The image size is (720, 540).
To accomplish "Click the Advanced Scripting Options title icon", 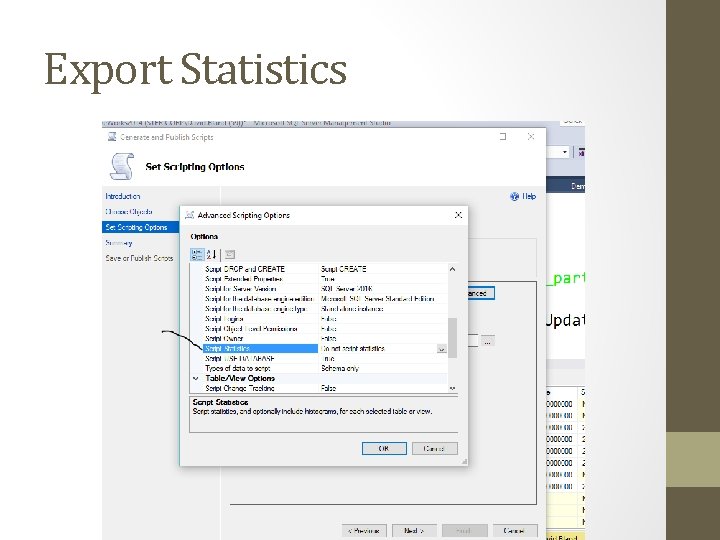I will (189, 215).
